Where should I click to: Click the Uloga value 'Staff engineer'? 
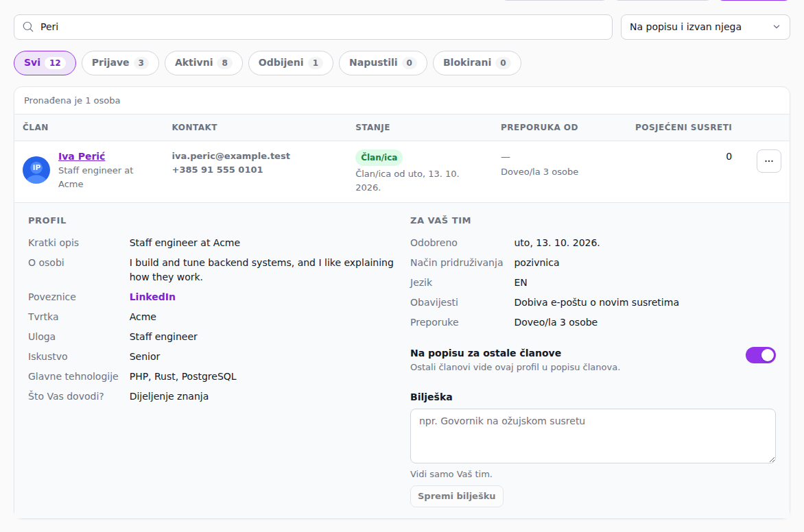pyautogui.click(x=163, y=337)
